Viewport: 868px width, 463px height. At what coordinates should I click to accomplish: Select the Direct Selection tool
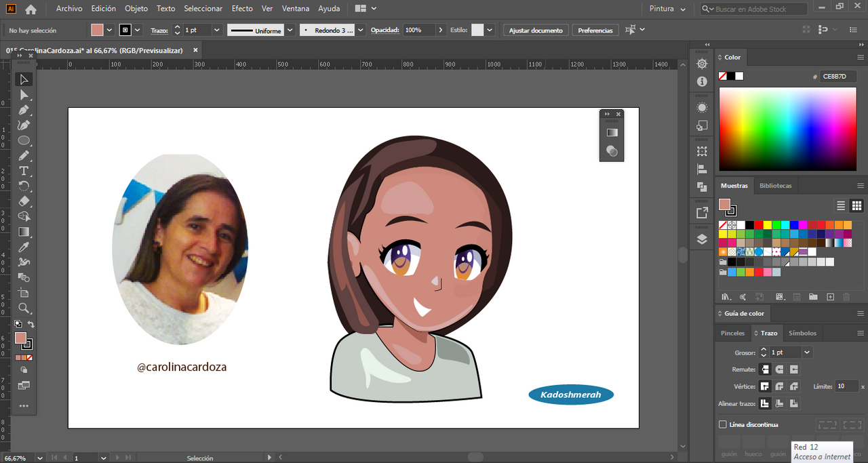point(24,95)
